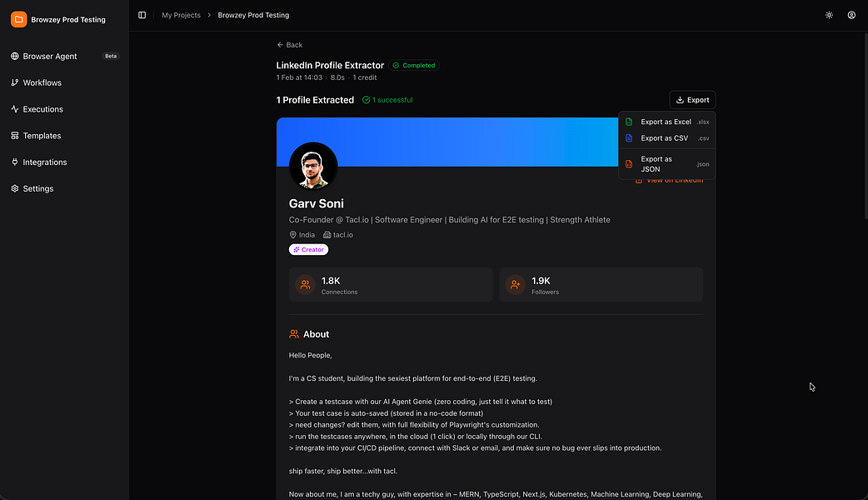Click the About section people icon

[x=294, y=334]
